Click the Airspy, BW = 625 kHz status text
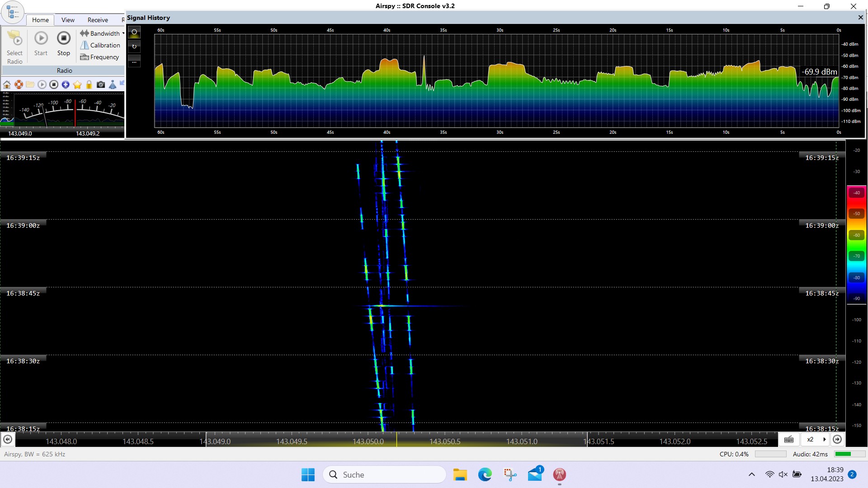 click(35, 454)
